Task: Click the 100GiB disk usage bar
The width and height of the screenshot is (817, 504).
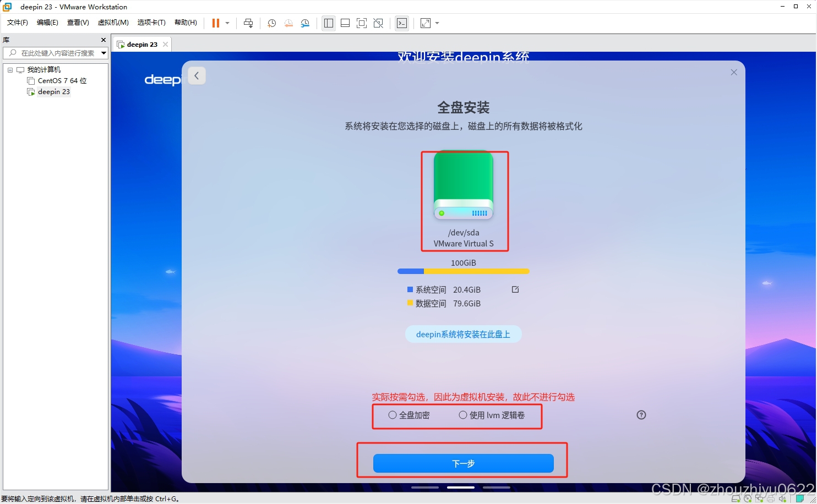Action: (x=464, y=271)
